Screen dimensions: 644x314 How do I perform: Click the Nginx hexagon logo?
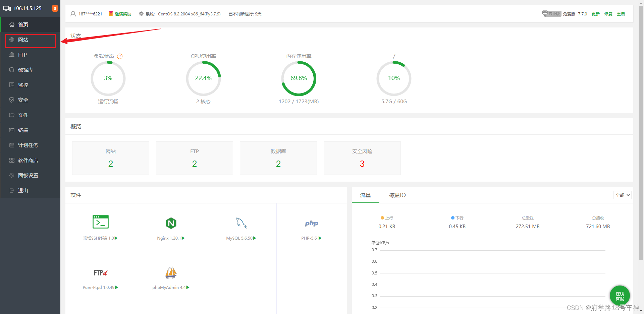(x=171, y=223)
